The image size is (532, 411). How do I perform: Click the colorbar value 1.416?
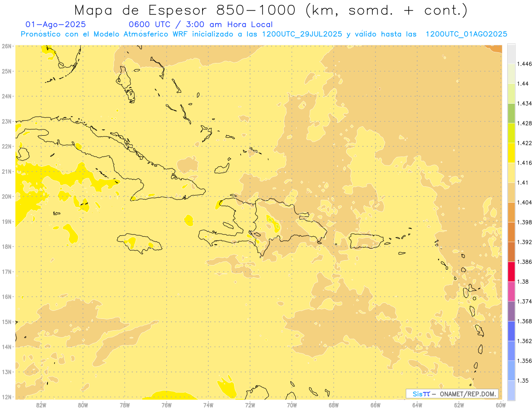(525, 163)
